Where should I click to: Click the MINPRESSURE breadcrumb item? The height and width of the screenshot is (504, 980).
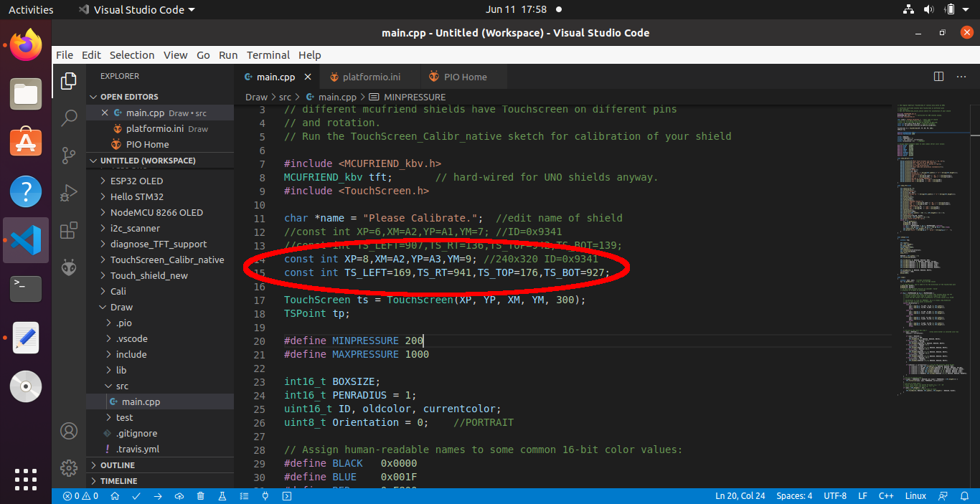click(407, 97)
